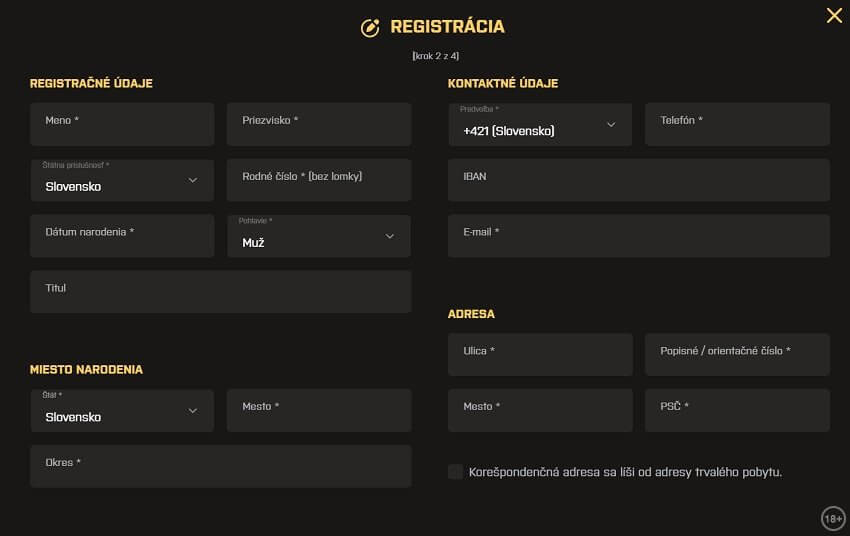Click the Meno input field

(122, 124)
